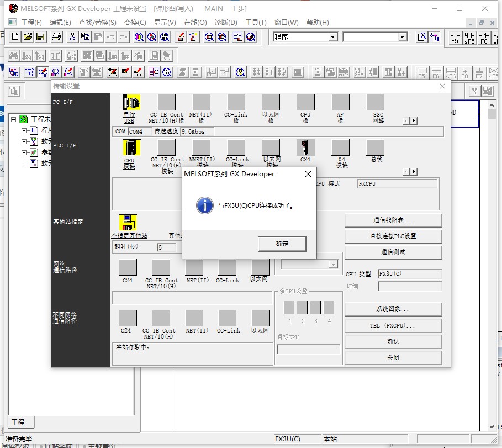
Task: Click the Monitor write mode icon
Action: (68, 72)
